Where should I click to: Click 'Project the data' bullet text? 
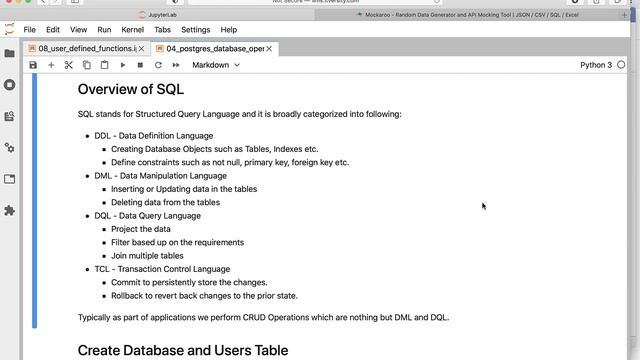(141, 229)
